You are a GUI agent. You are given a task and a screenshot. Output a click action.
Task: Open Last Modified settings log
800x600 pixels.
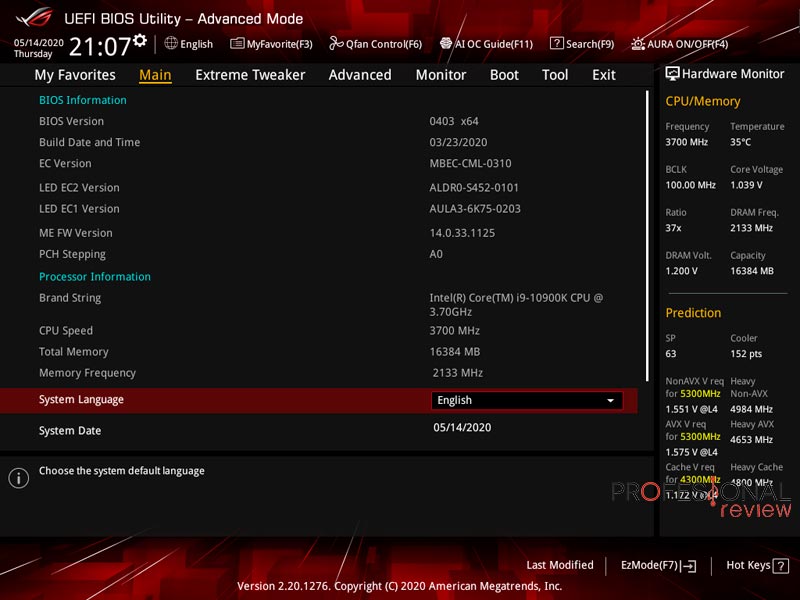(x=560, y=565)
